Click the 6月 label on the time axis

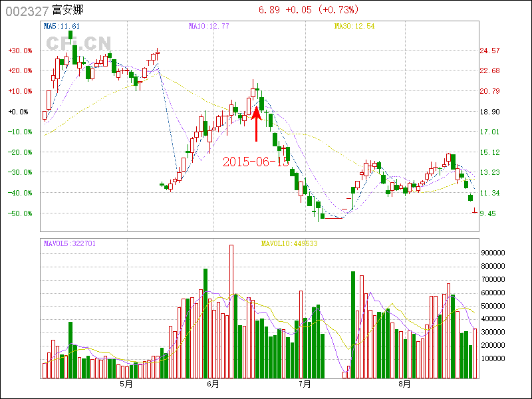click(x=213, y=384)
